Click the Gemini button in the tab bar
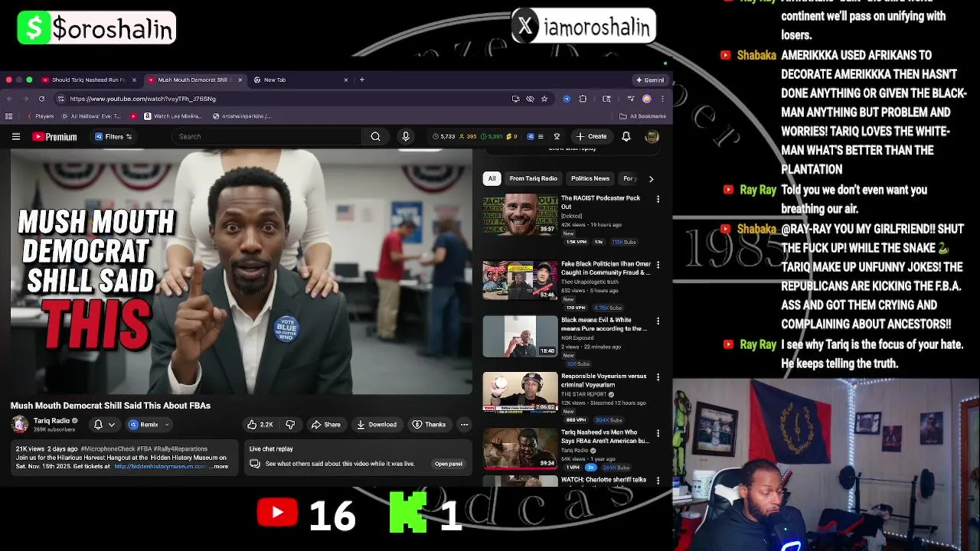The height and width of the screenshot is (551, 980). point(650,80)
